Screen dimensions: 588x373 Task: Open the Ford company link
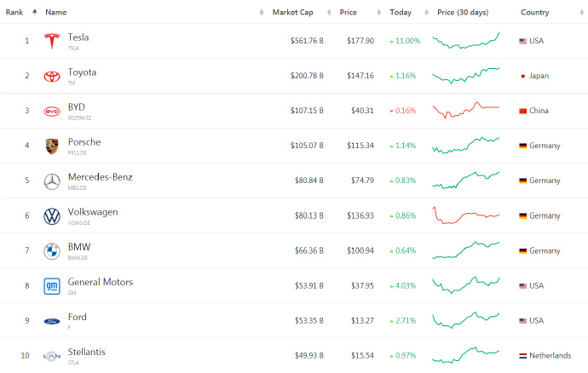click(x=78, y=317)
